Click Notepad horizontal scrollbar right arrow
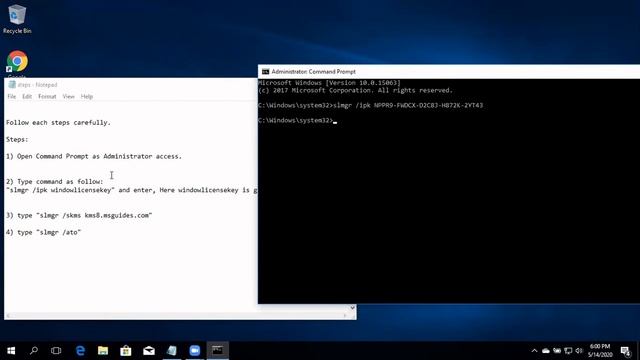This screenshot has height=360, width=640. [x=345, y=316]
